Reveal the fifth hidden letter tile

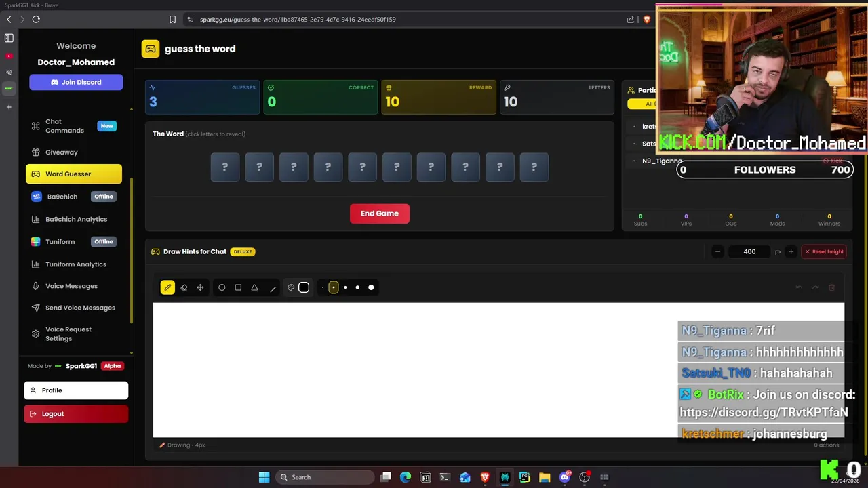coord(362,167)
